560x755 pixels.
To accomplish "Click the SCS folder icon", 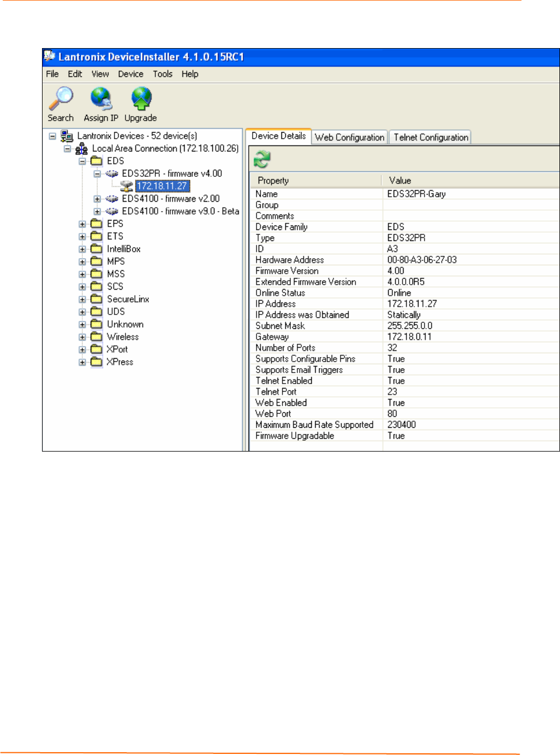I will (97, 287).
